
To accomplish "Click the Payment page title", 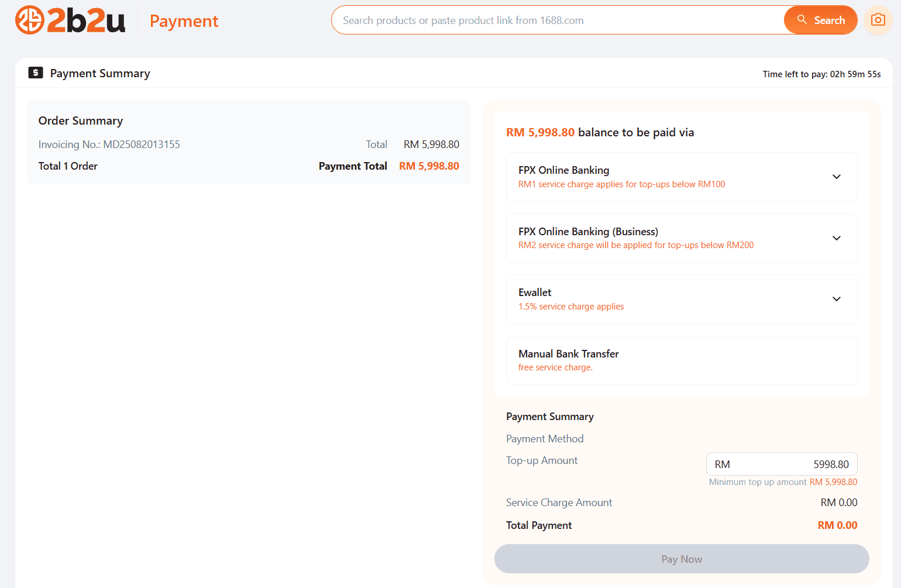I will 184,21.
